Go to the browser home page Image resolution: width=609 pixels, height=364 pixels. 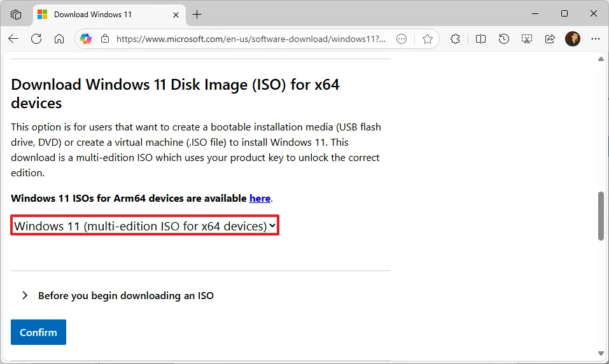pos(59,39)
